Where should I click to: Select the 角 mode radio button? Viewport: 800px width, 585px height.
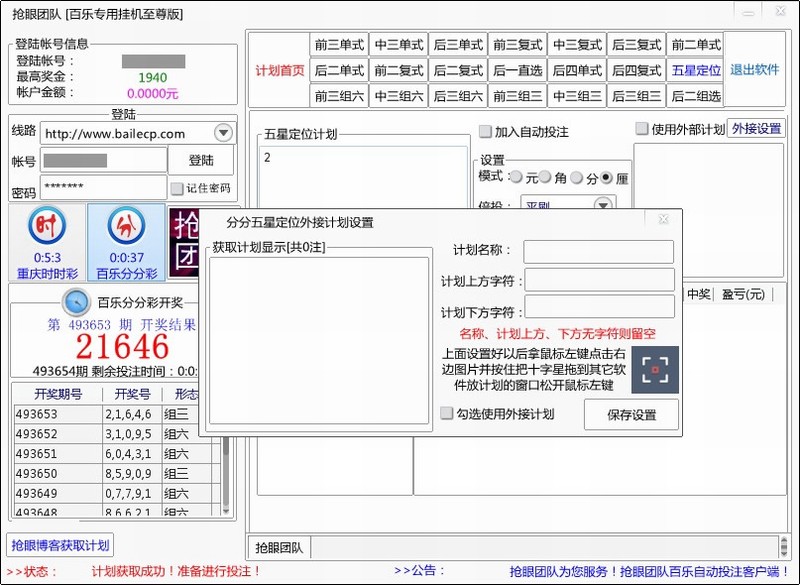coord(546,177)
